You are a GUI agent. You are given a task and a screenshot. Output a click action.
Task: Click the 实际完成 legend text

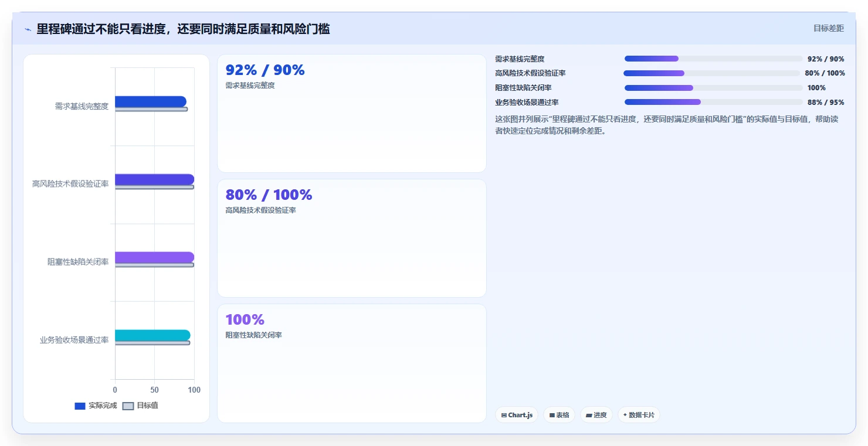pos(103,406)
